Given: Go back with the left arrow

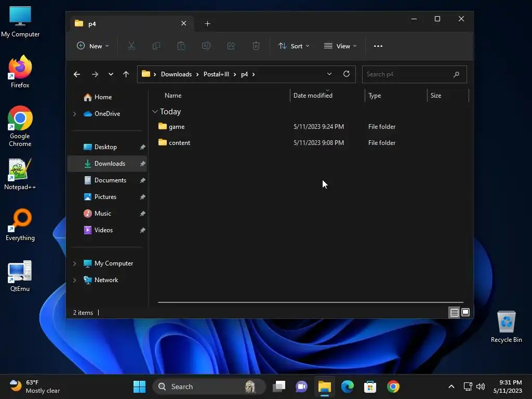Looking at the screenshot, I should tap(77, 74).
